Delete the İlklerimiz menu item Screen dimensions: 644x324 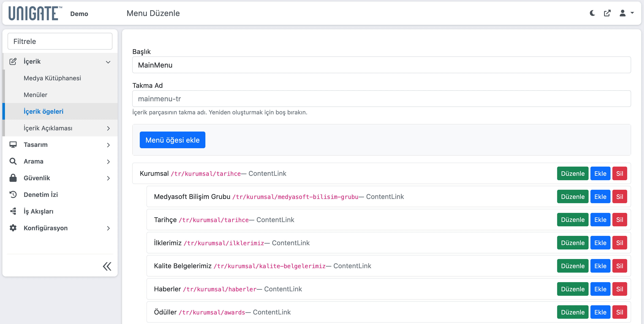click(620, 243)
